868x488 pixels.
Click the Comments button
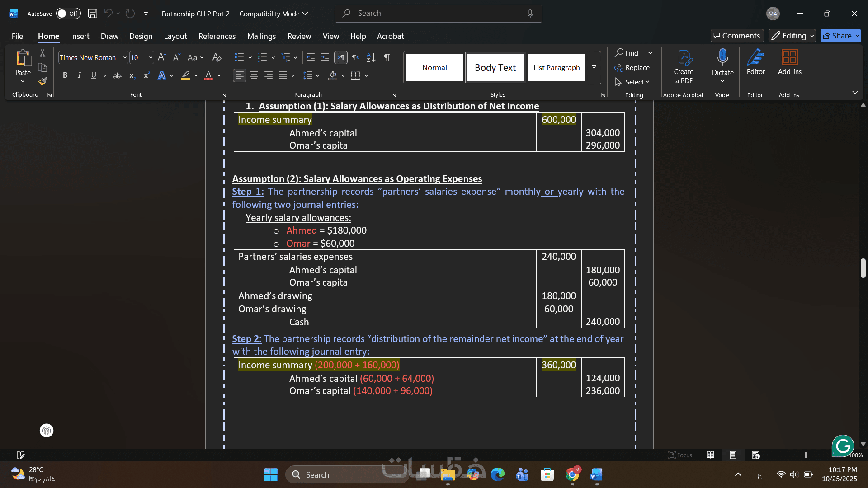[737, 36]
